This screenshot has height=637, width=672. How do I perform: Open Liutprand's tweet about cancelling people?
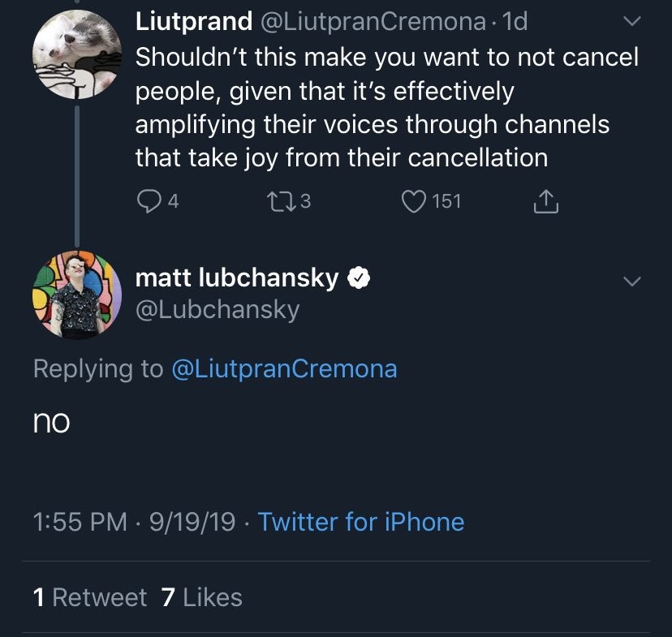pyautogui.click(x=386, y=106)
